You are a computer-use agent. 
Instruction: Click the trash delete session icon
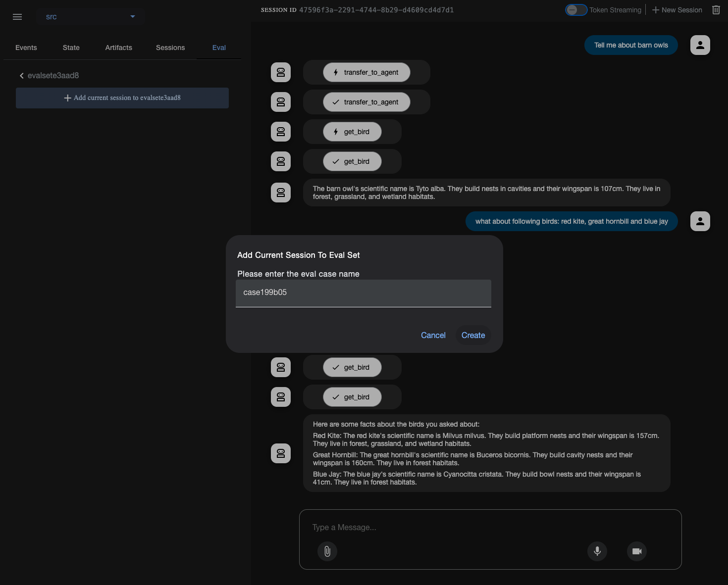716,10
